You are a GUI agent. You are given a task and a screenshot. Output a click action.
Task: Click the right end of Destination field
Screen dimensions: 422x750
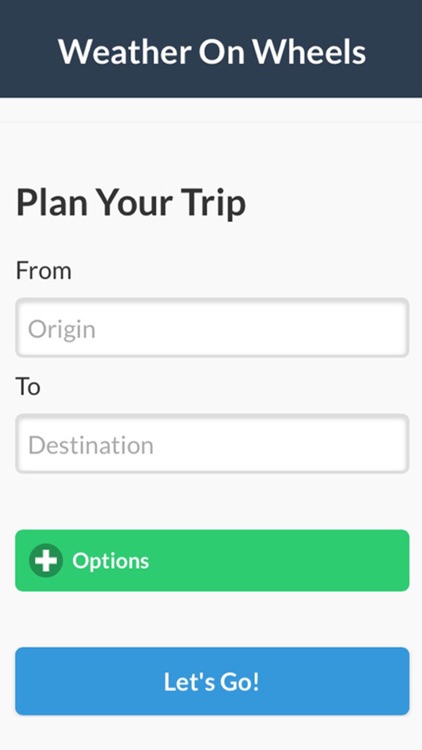pyautogui.click(x=383, y=444)
